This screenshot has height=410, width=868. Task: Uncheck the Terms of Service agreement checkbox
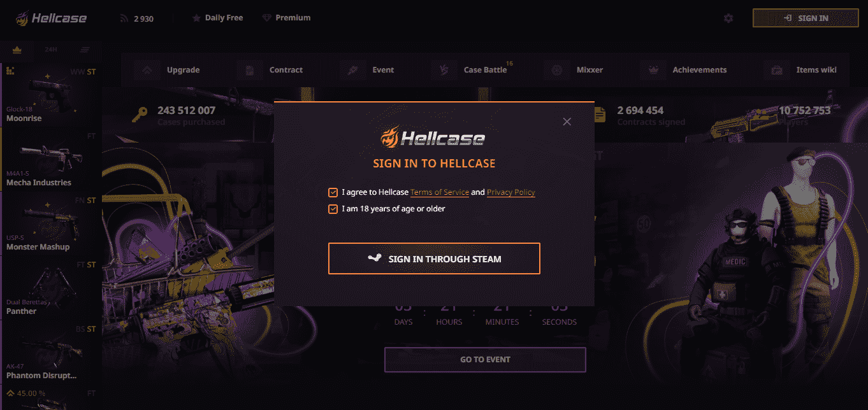pyautogui.click(x=333, y=192)
